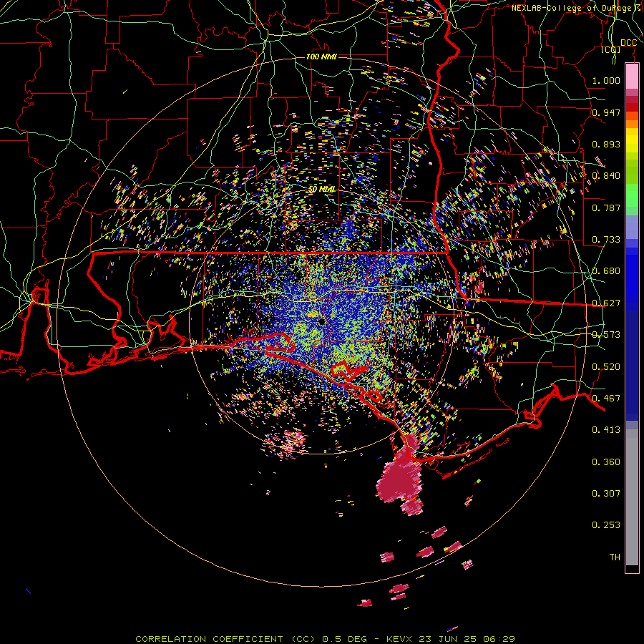The image size is (644, 644).
Task: Click the 0.573 legend value
Action: point(606,335)
